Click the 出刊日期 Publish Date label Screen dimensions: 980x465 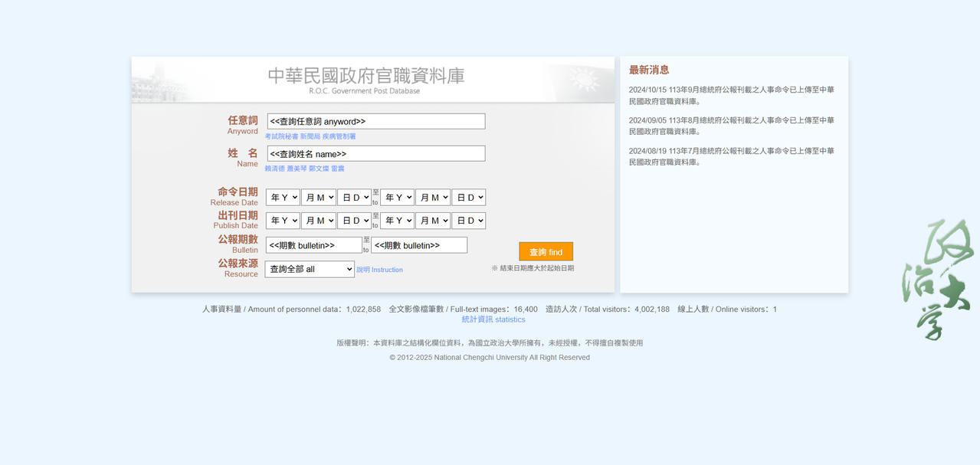pyautogui.click(x=236, y=220)
